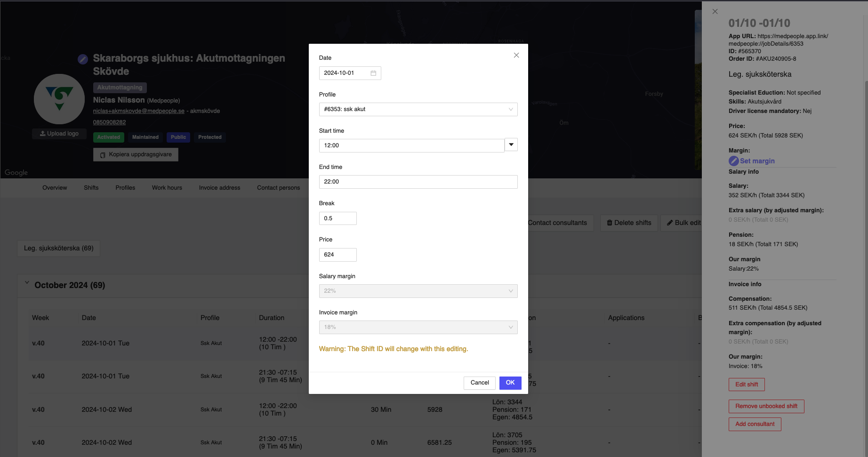Screen dimensions: 868x457
Task: Open the Invoice address tab
Action: (x=219, y=188)
